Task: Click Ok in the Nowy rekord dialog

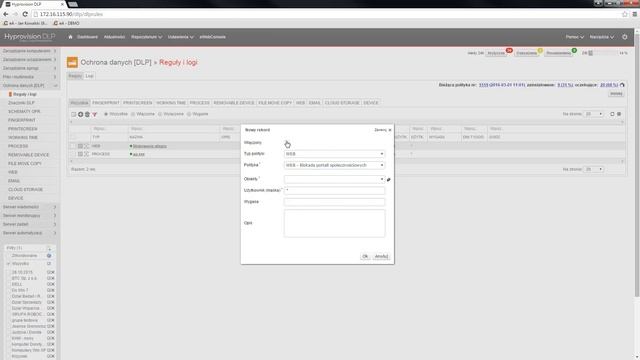Action: 365,256
